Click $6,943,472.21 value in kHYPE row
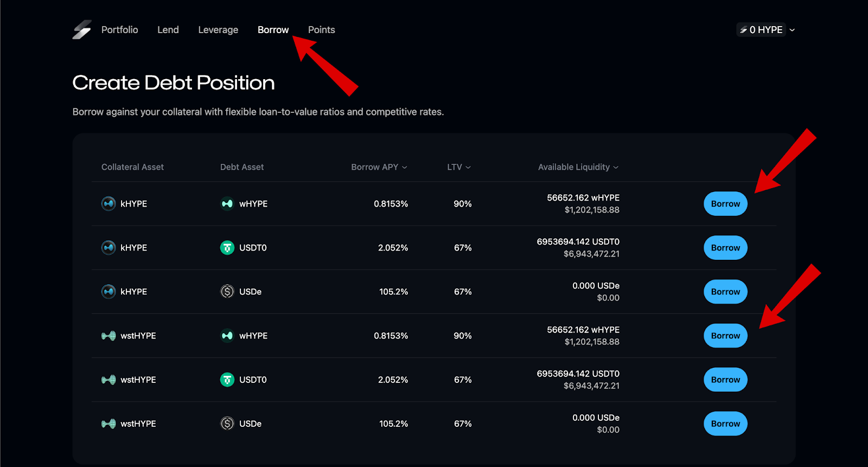The image size is (868, 467). (x=591, y=254)
